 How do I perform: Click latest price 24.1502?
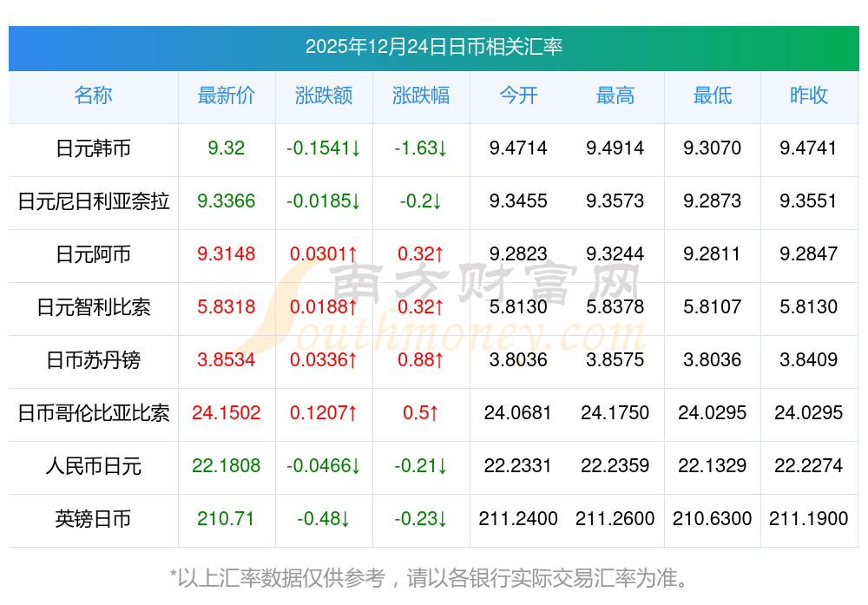point(226,413)
